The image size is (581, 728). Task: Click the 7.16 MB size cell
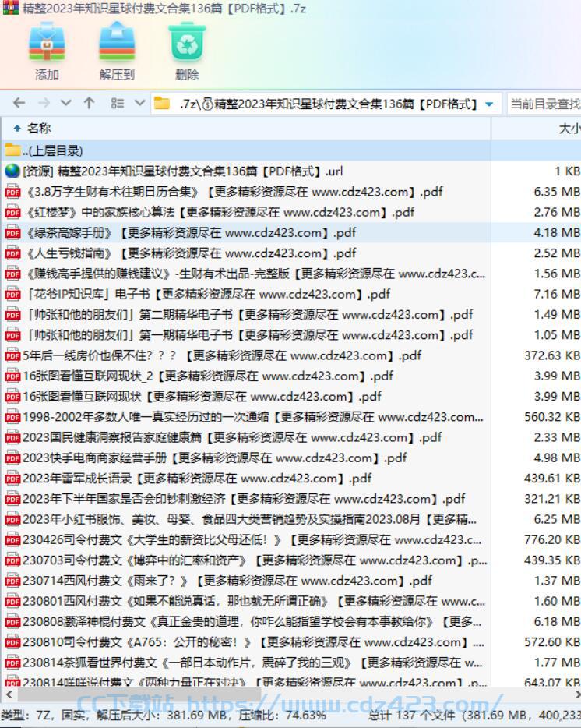pos(557,294)
